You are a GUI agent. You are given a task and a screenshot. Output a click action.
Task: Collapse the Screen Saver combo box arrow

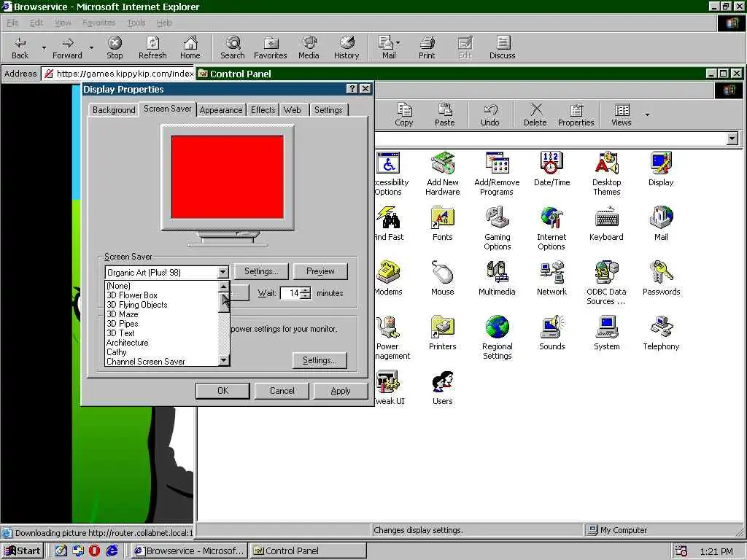pos(222,273)
